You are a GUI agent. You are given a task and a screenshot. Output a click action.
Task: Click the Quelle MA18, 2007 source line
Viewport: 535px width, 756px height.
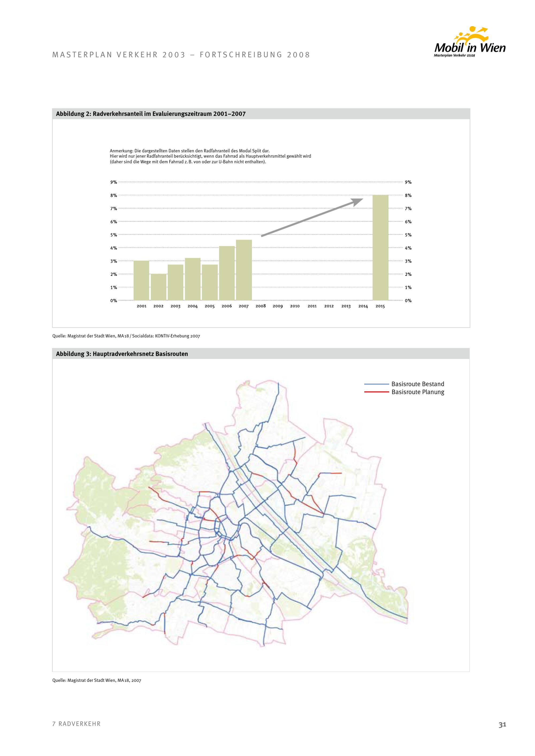[x=97, y=680]
